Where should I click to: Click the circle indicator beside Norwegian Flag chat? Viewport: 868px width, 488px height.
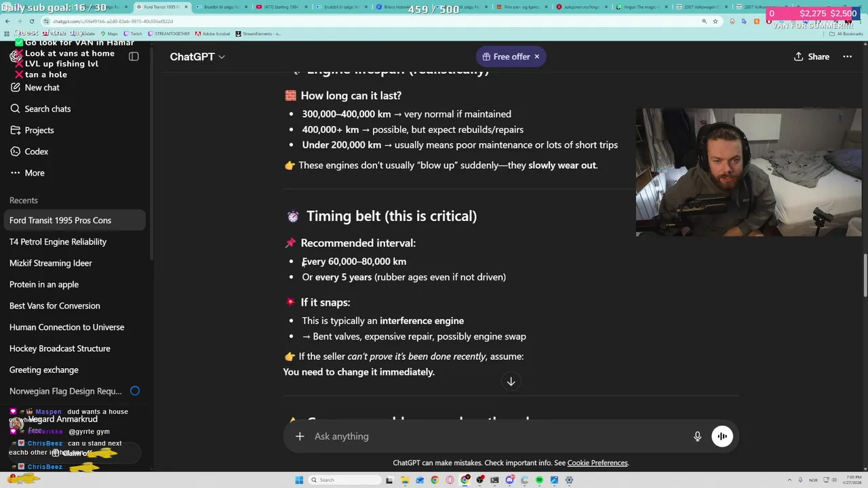[135, 390]
